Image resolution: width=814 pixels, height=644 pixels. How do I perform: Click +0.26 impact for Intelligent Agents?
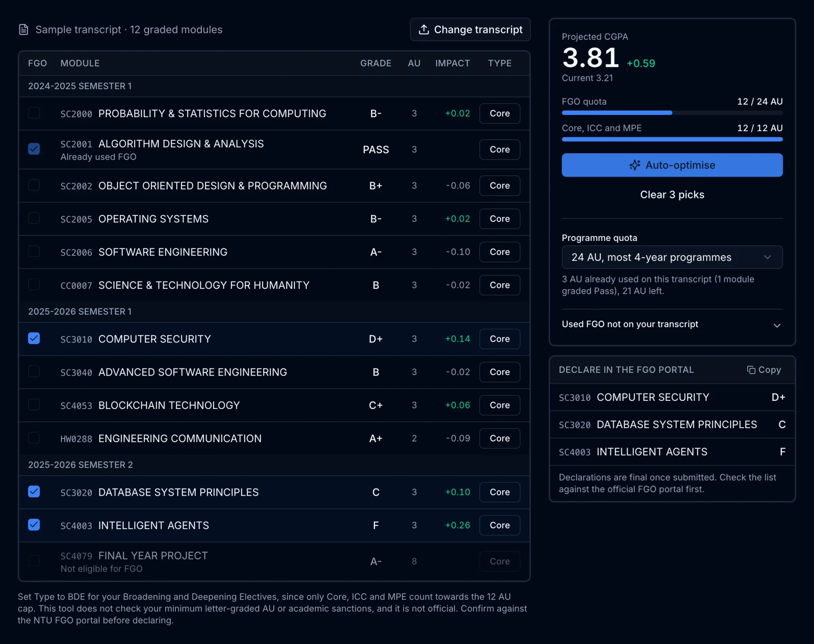458,525
